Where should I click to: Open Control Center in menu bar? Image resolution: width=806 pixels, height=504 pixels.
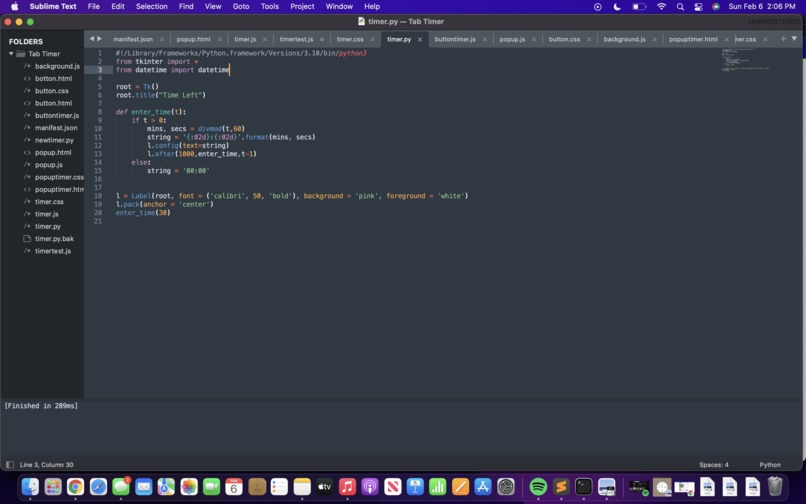click(x=698, y=7)
